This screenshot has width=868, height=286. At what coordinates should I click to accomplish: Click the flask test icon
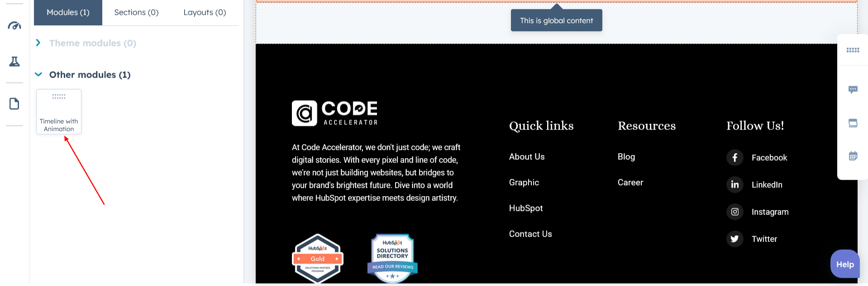tap(14, 61)
